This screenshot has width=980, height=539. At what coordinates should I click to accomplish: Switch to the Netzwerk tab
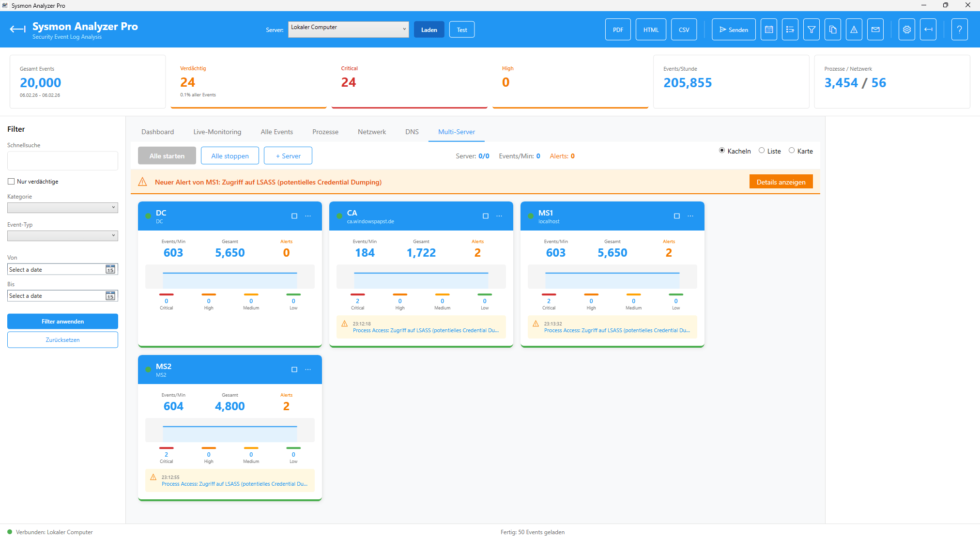(371, 132)
